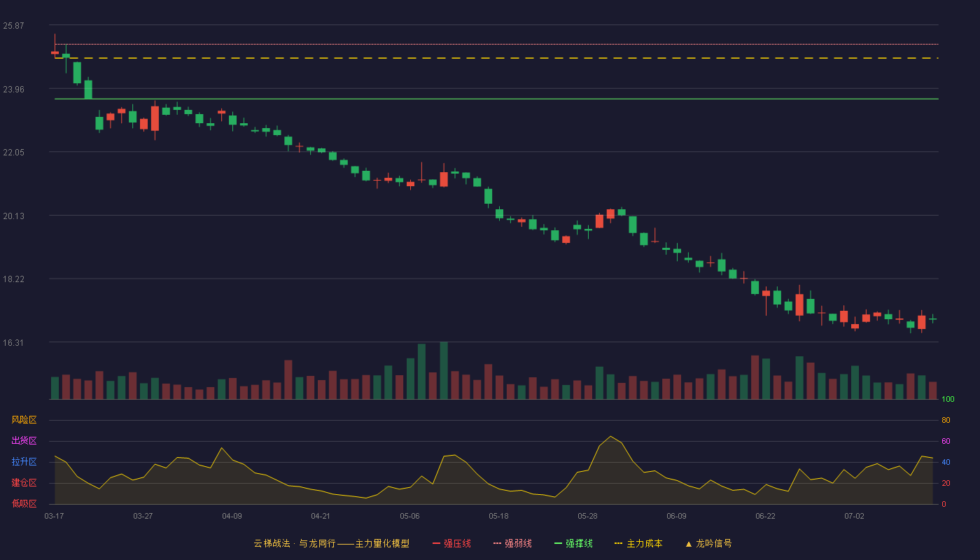Image resolution: width=980 pixels, height=560 pixels.
Task: Click the 04-09 date label
Action: pos(232,516)
